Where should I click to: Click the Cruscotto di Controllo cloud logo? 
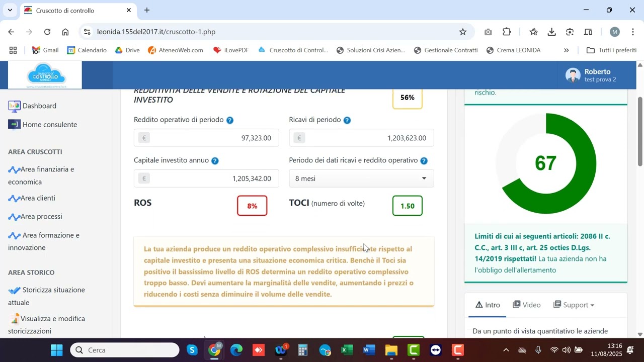(46, 75)
